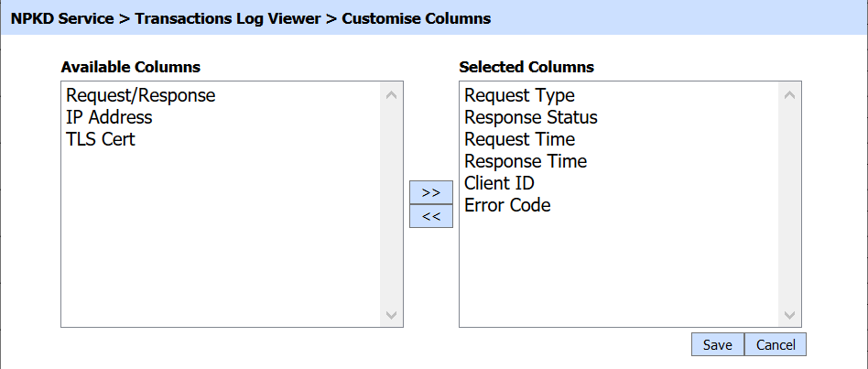868x369 pixels.
Task: Pick Request Time in Selected Columns
Action: click(519, 139)
